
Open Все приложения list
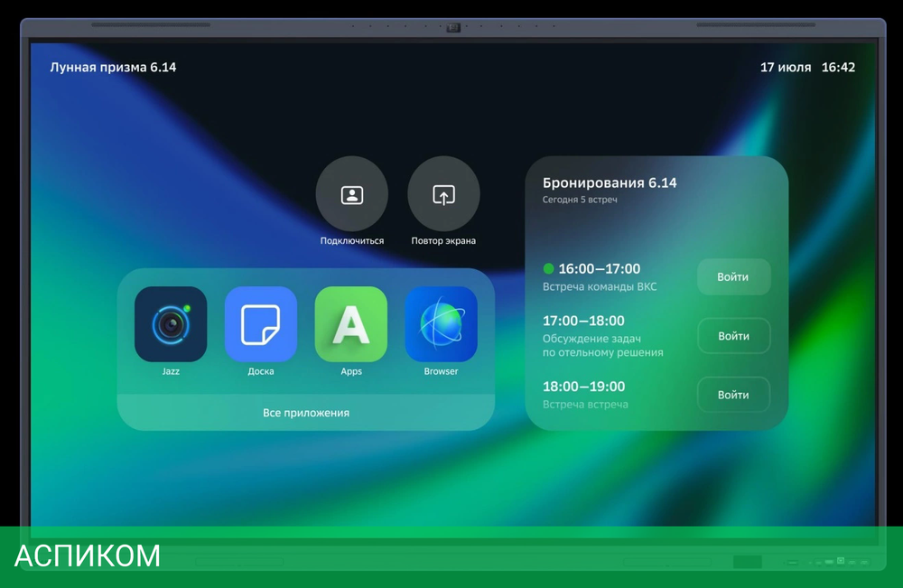coord(306,413)
